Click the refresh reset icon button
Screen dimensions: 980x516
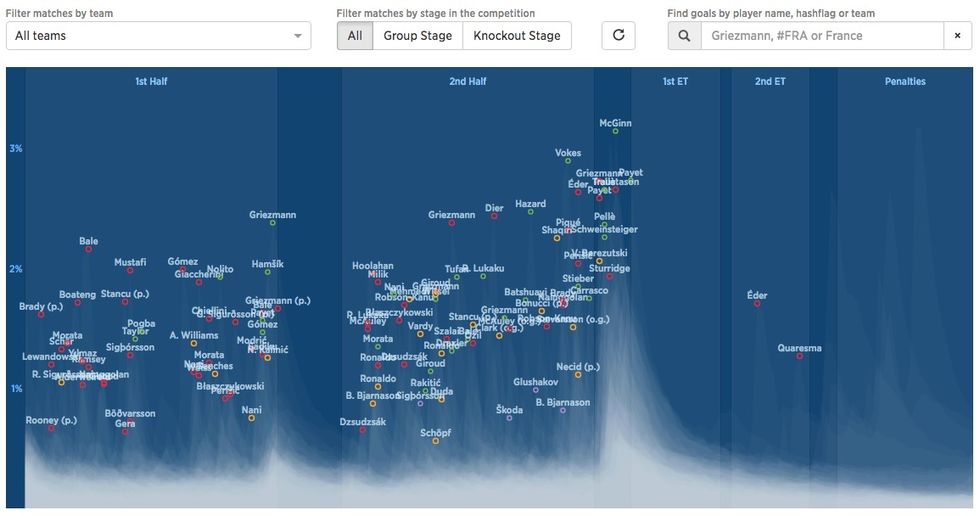click(x=618, y=36)
